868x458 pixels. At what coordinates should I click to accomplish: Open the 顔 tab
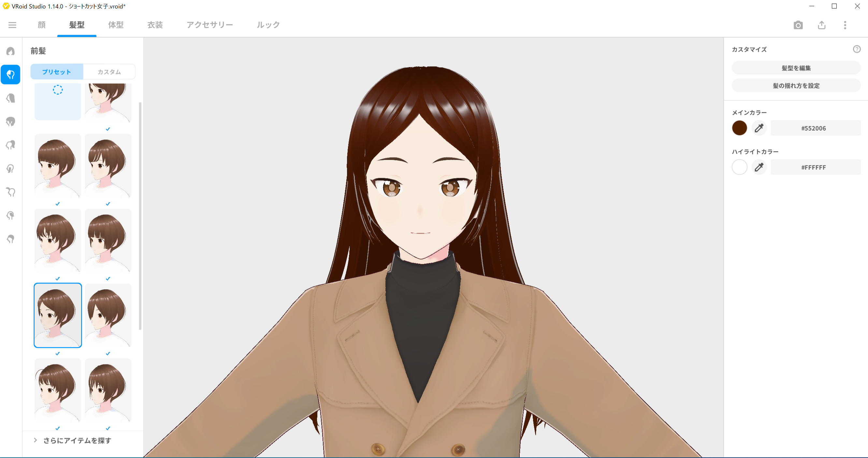[x=41, y=25]
